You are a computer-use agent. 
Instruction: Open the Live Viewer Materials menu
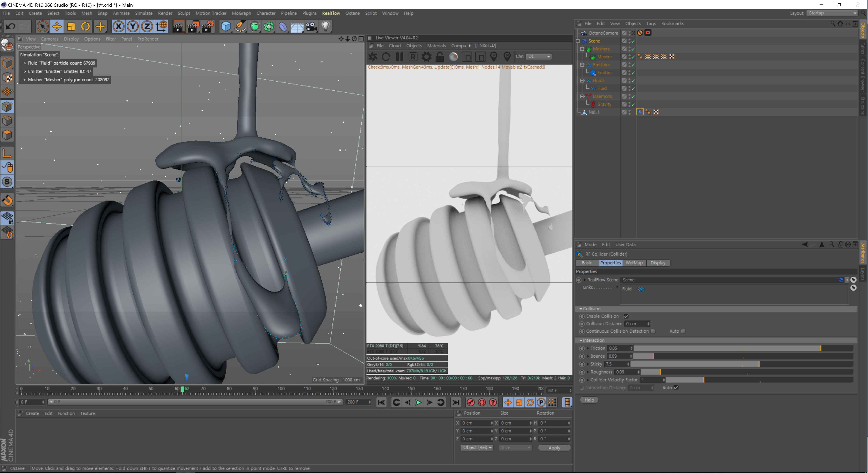[x=436, y=45]
